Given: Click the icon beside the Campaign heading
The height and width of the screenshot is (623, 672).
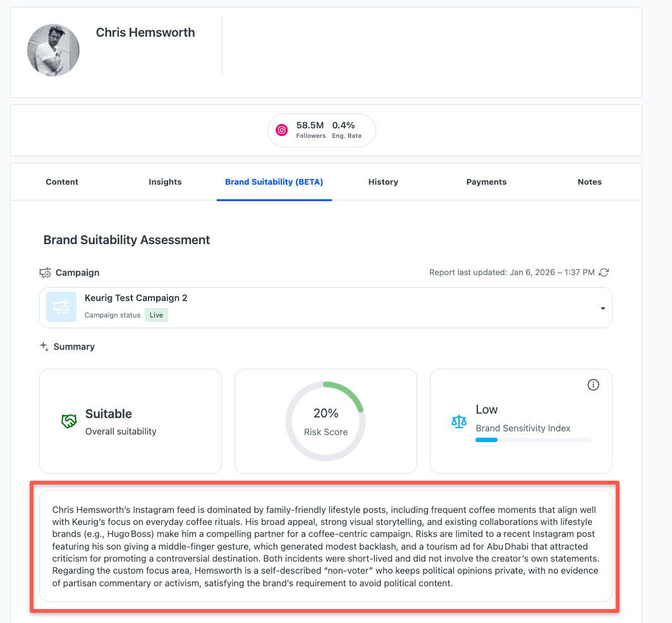Looking at the screenshot, I should (x=45, y=273).
